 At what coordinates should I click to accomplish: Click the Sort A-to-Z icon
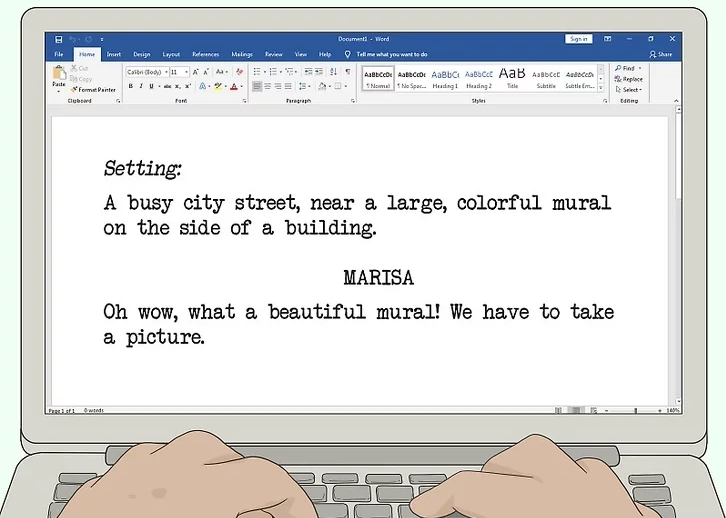pos(333,72)
